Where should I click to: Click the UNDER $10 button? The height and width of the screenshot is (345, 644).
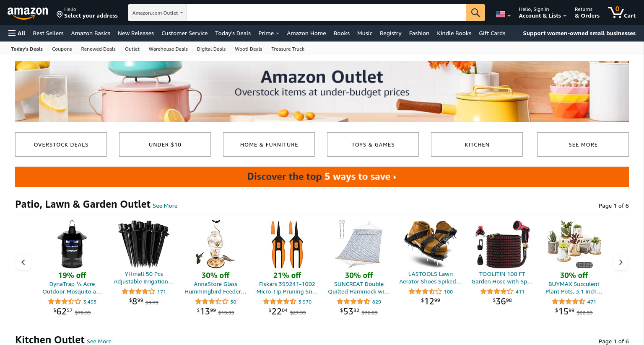[165, 144]
